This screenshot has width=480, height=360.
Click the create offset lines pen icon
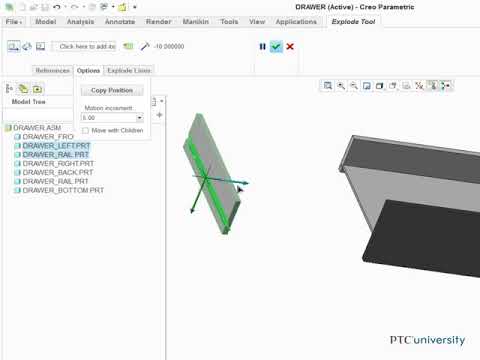145,46
